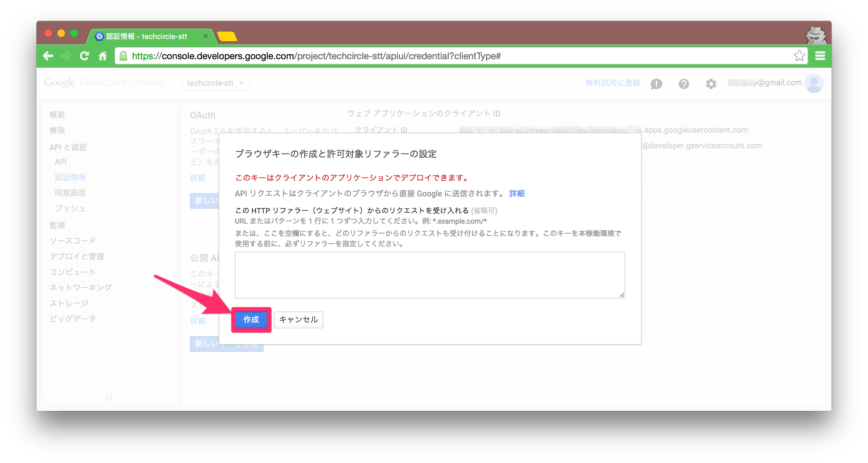Click the 詳細 link under OAuth section

197,178
